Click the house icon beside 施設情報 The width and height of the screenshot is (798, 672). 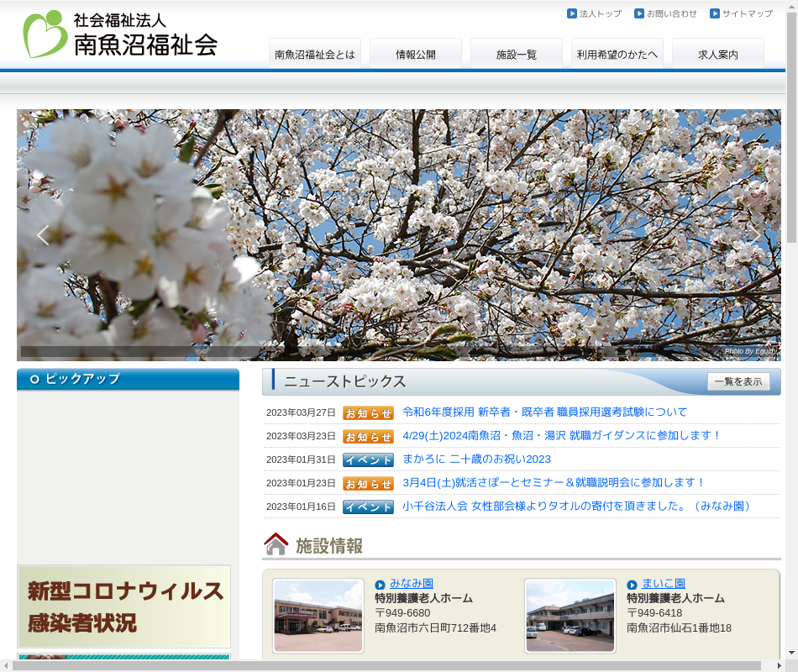point(276,544)
